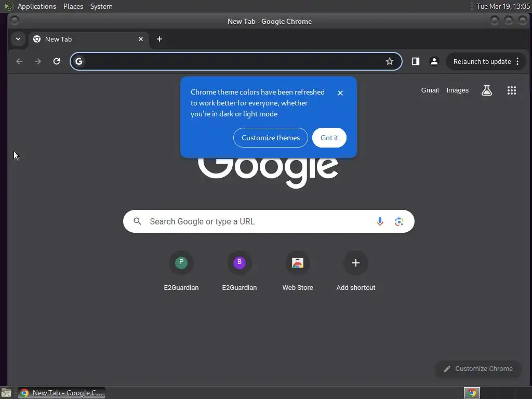Click the back navigation arrow

19,61
